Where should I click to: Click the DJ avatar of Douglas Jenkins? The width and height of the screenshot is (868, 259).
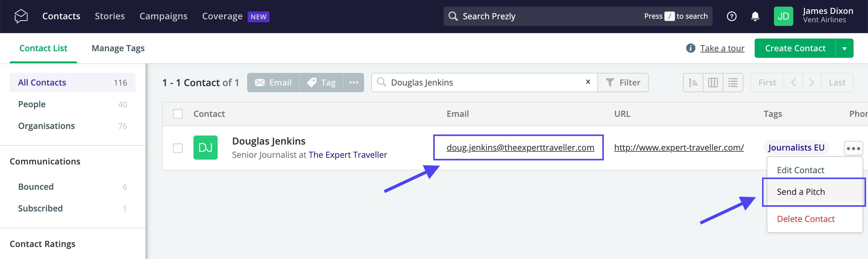[x=205, y=148]
